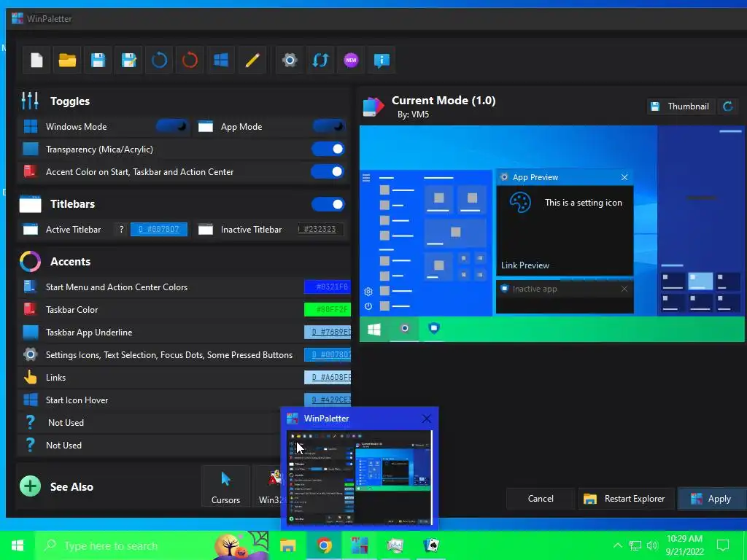Click the red circular reset arrow icon
747x560 pixels.
(190, 60)
